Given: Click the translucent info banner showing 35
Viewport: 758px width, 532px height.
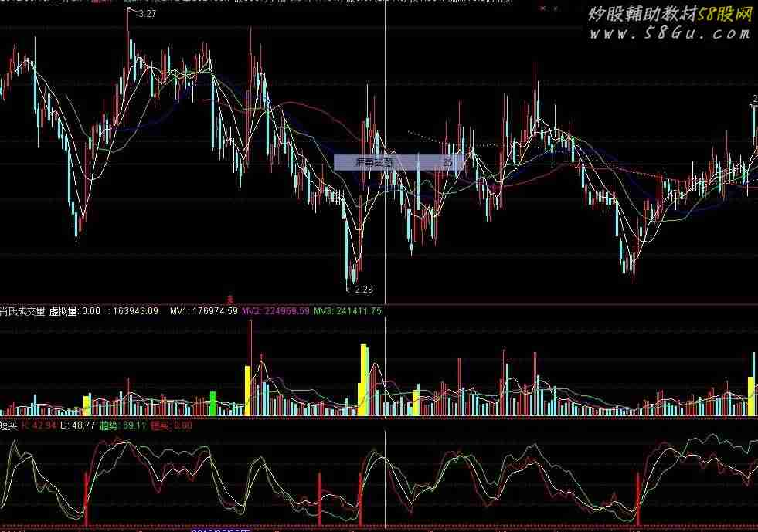Looking at the screenshot, I should click(x=399, y=163).
